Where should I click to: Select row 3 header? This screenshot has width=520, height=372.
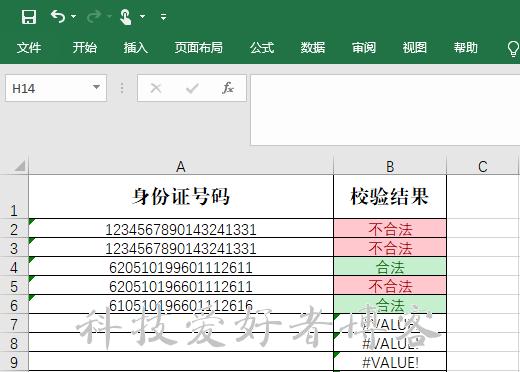coord(14,248)
